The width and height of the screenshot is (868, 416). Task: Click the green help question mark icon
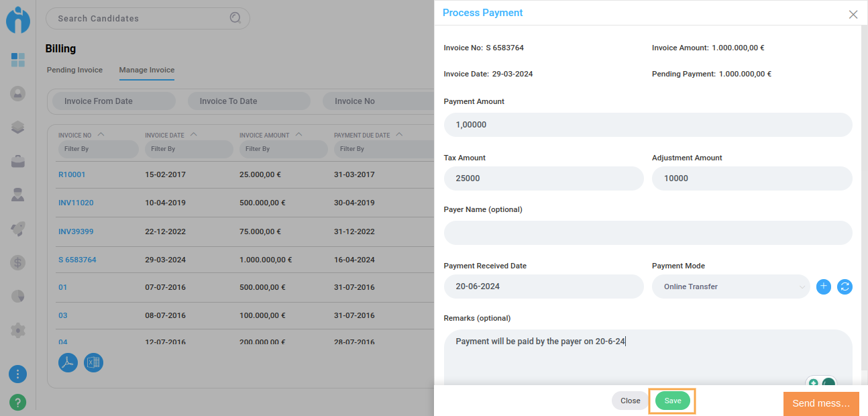(x=18, y=402)
